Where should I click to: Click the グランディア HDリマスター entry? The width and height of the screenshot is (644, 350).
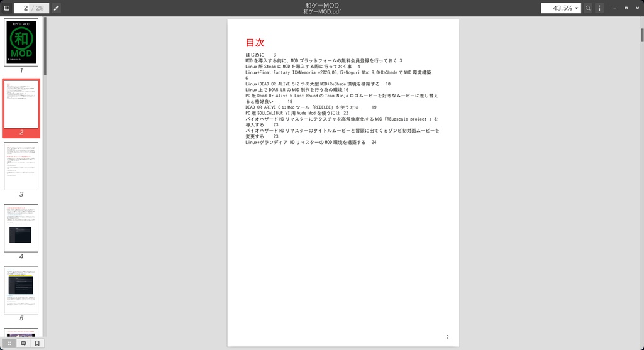[x=311, y=143]
